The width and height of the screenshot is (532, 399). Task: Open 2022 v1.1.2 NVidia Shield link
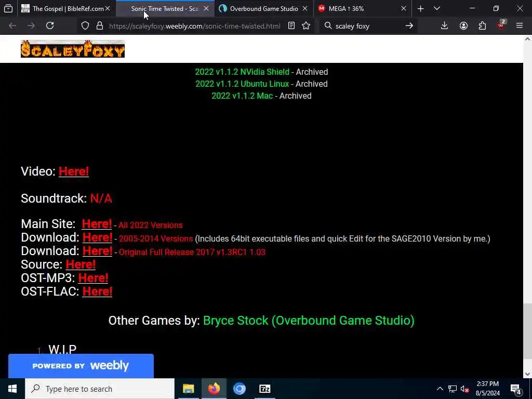tap(242, 72)
